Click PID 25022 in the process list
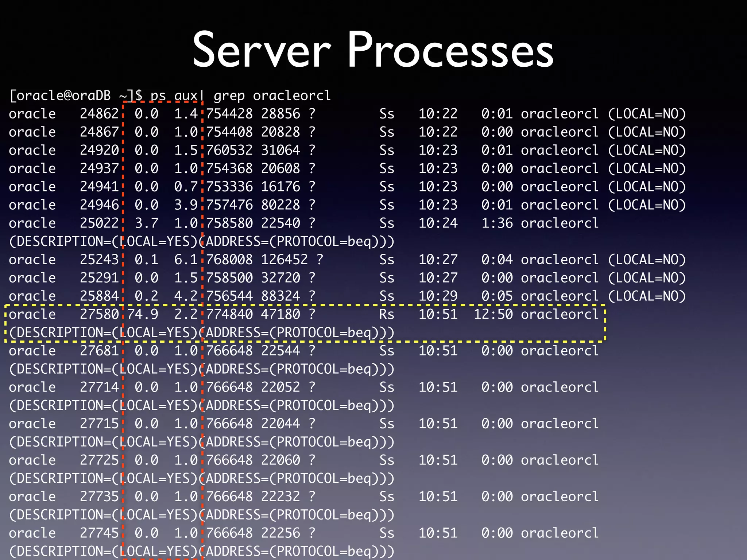 [x=99, y=223]
